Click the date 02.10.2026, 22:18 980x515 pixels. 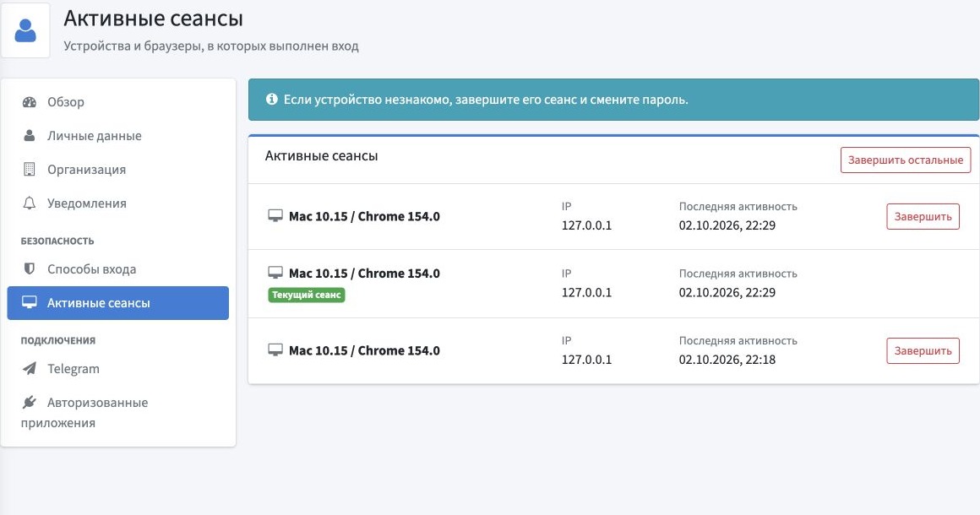pos(727,360)
